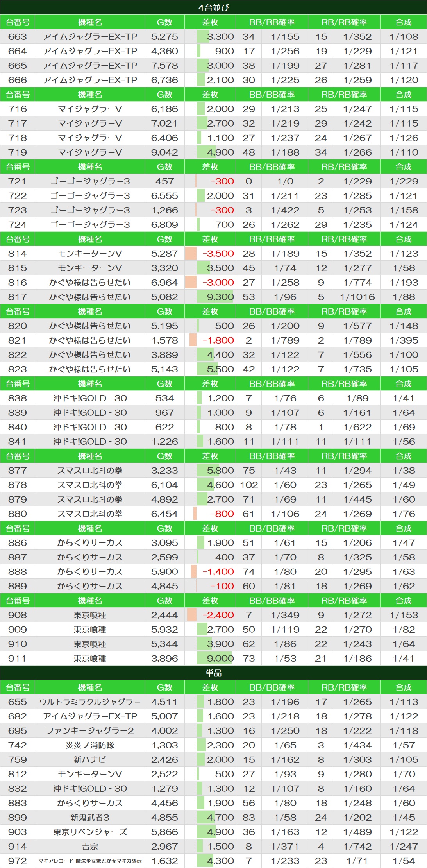Click the 457 game count for machine 721
Screen dimensions: 427x868
pos(164,181)
